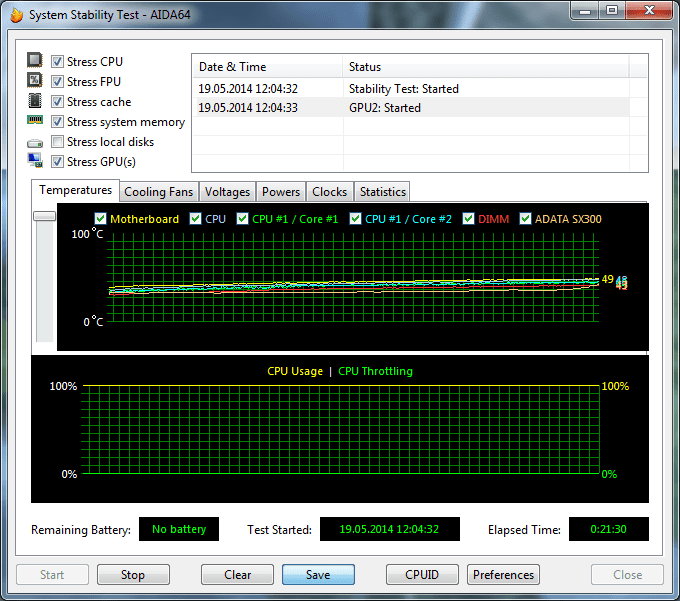The width and height of the screenshot is (680, 601).
Task: Click the Status column header
Action: point(486,67)
